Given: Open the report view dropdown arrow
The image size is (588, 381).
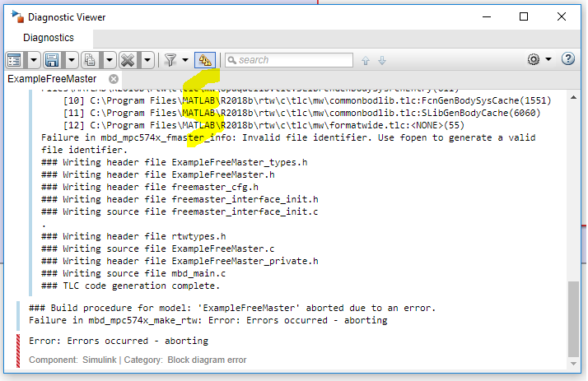Looking at the screenshot, I should (x=34, y=60).
